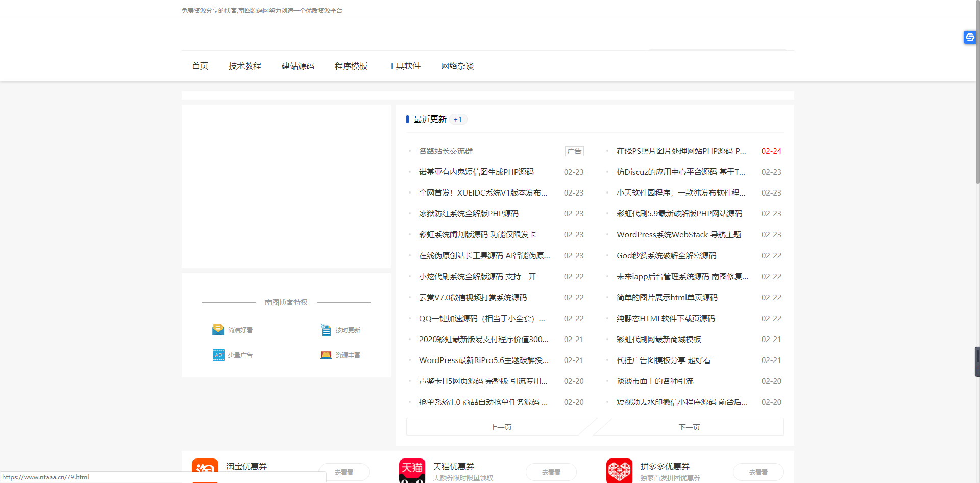980x483 pixels.
Task: Select 工具软件 from the navigation bar
Action: point(404,66)
